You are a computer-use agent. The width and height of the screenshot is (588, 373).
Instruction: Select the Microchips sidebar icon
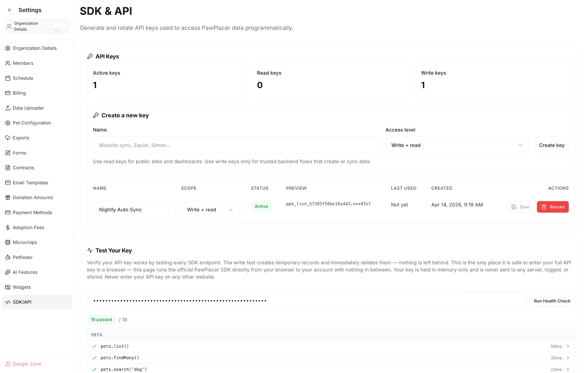[x=8, y=242]
